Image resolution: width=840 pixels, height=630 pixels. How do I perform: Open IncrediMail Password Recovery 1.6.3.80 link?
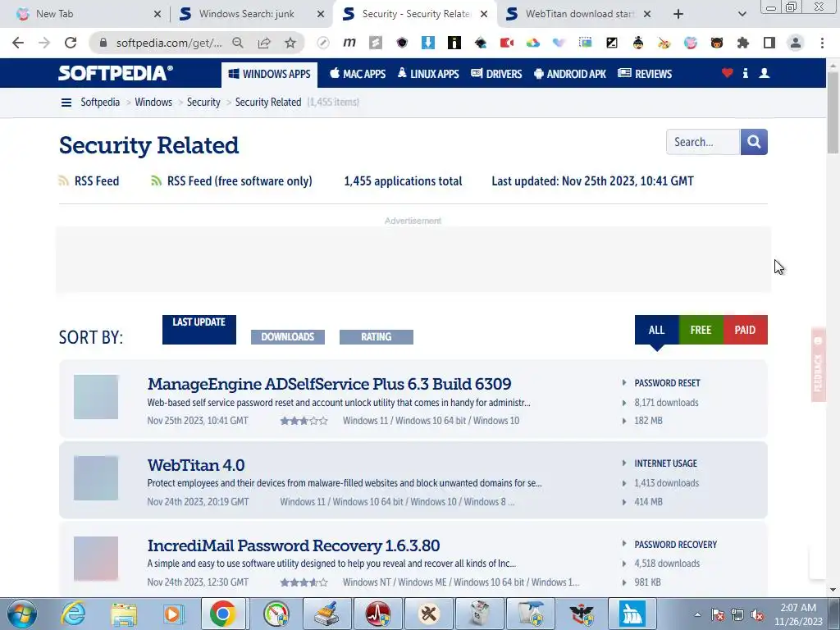[294, 546]
